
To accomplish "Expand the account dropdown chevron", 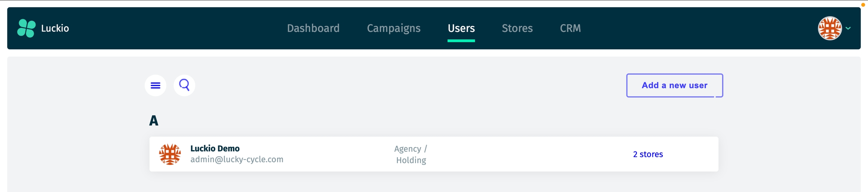I will coord(848,28).
